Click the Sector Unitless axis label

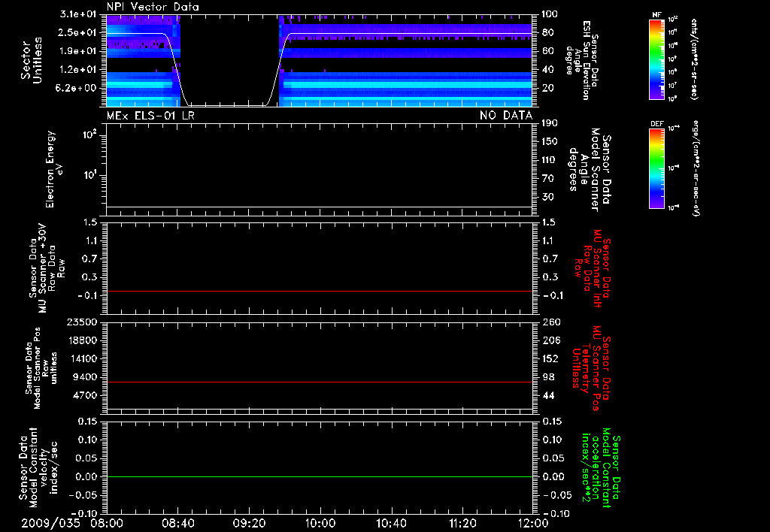click(32, 60)
